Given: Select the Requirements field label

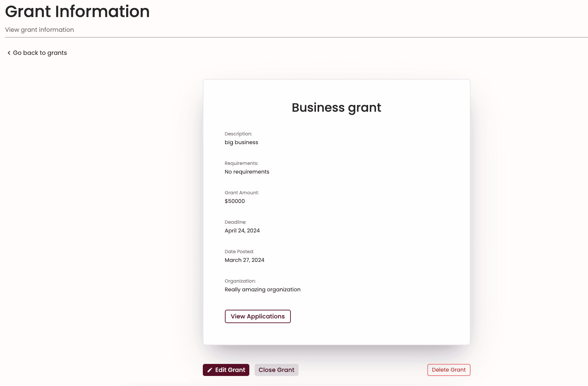Looking at the screenshot, I should pyautogui.click(x=241, y=163).
